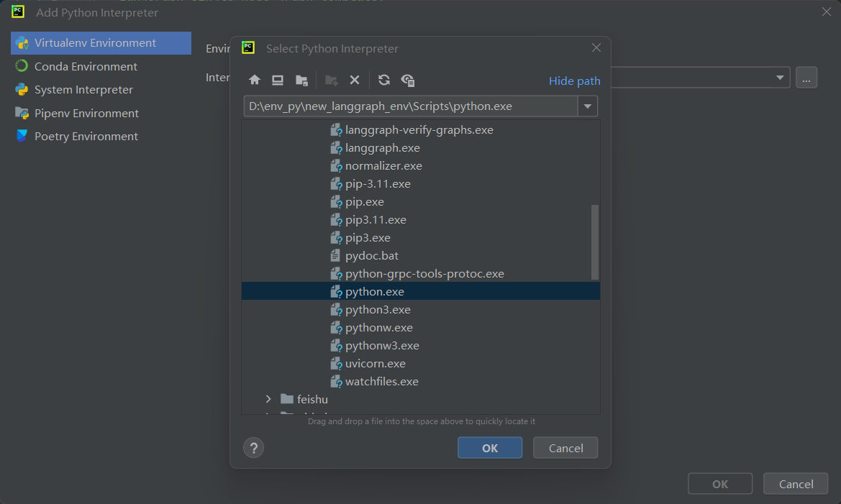Click the Virtualenv Environment icon
This screenshot has width=841, height=504.
22,43
